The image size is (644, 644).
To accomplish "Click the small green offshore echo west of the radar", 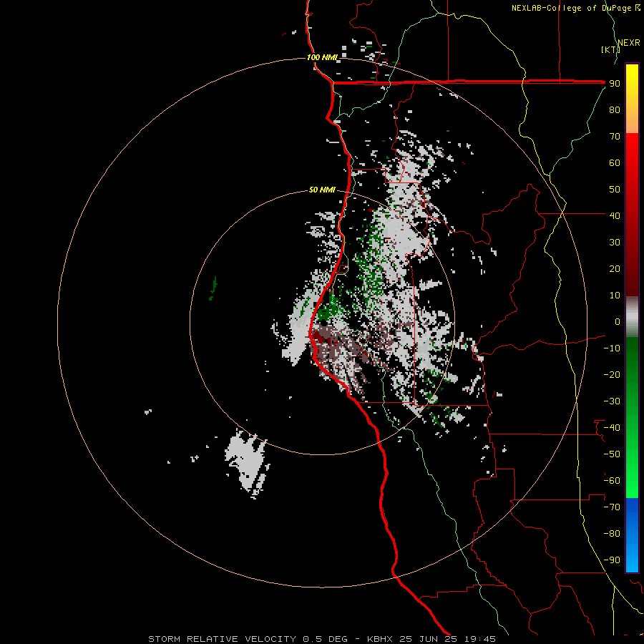I will tap(213, 288).
